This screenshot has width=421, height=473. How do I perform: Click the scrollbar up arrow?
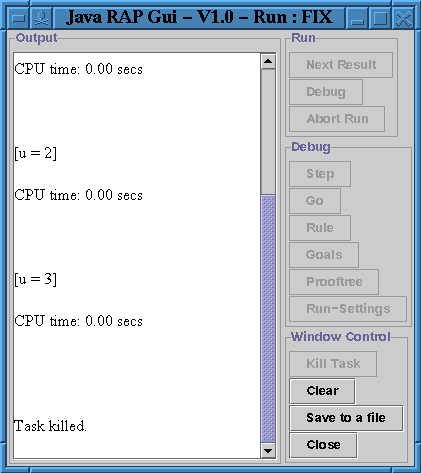268,61
